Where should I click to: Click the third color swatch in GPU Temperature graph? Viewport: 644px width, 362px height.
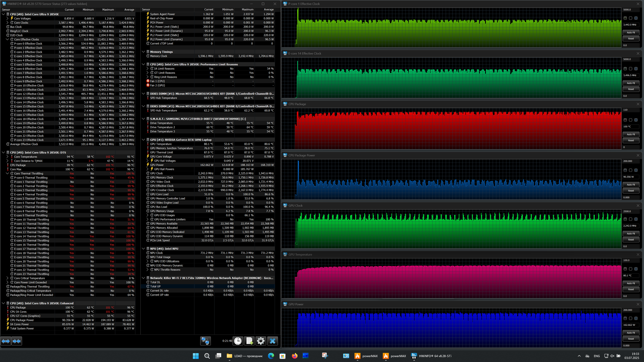point(636,269)
